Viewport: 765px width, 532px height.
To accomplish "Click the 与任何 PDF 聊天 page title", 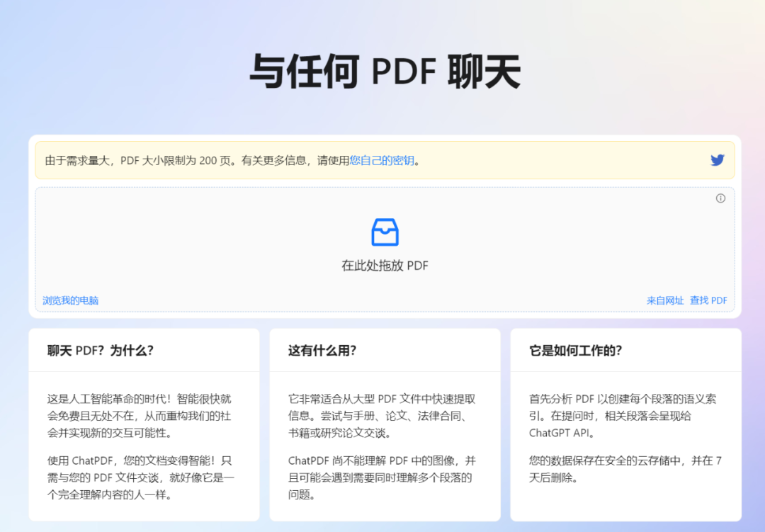I will coord(382,71).
